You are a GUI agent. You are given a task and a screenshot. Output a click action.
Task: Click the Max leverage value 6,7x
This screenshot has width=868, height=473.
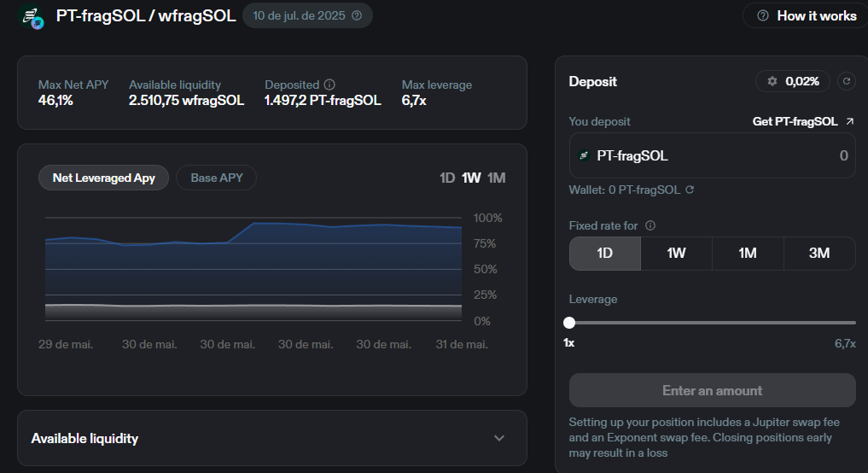[x=414, y=100]
